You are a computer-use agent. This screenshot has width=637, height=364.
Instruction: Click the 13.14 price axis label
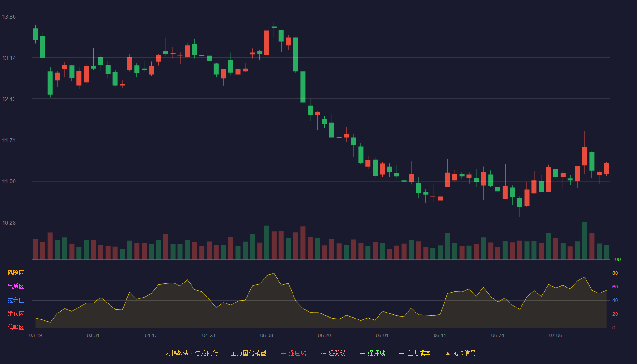[9, 58]
